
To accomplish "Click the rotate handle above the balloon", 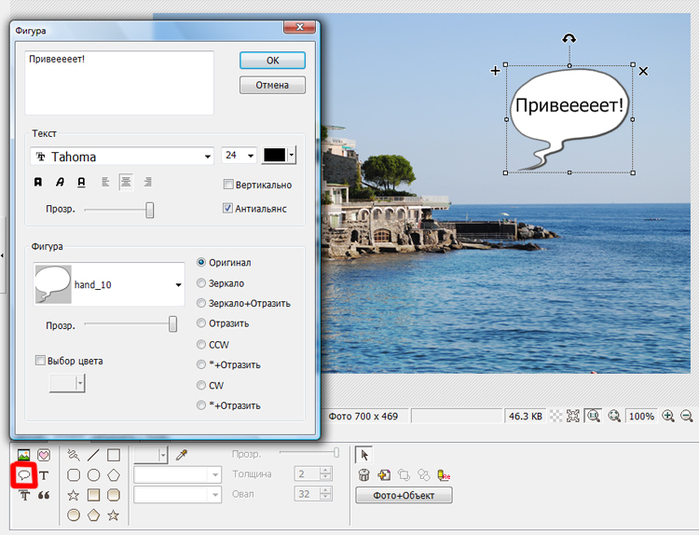I will click(569, 39).
